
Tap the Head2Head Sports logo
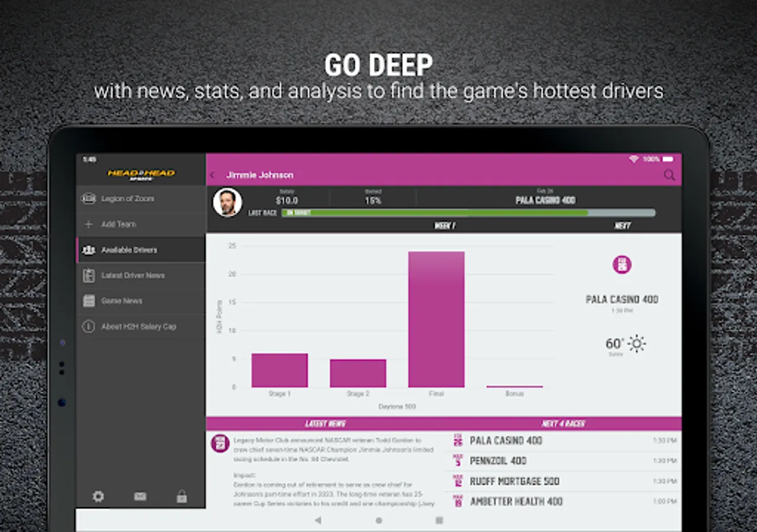point(141,174)
